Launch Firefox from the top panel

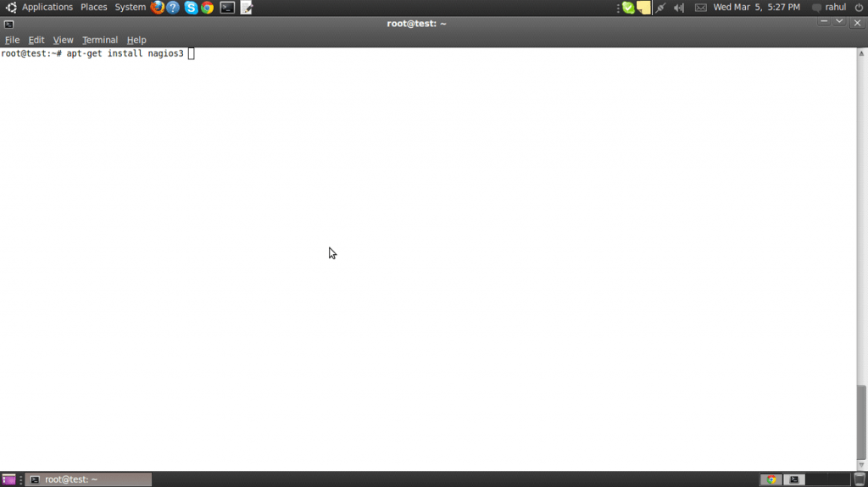[x=158, y=8]
